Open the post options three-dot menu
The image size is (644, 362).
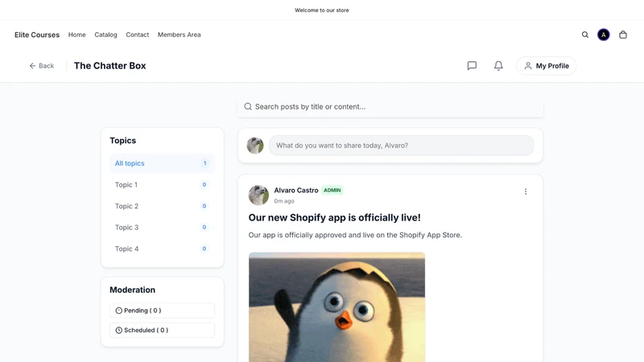point(526,191)
